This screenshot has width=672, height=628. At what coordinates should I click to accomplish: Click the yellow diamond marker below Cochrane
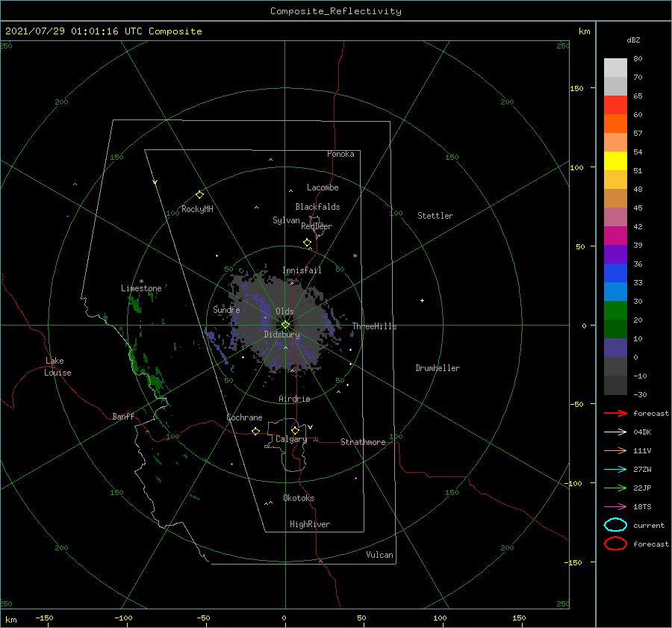255,432
